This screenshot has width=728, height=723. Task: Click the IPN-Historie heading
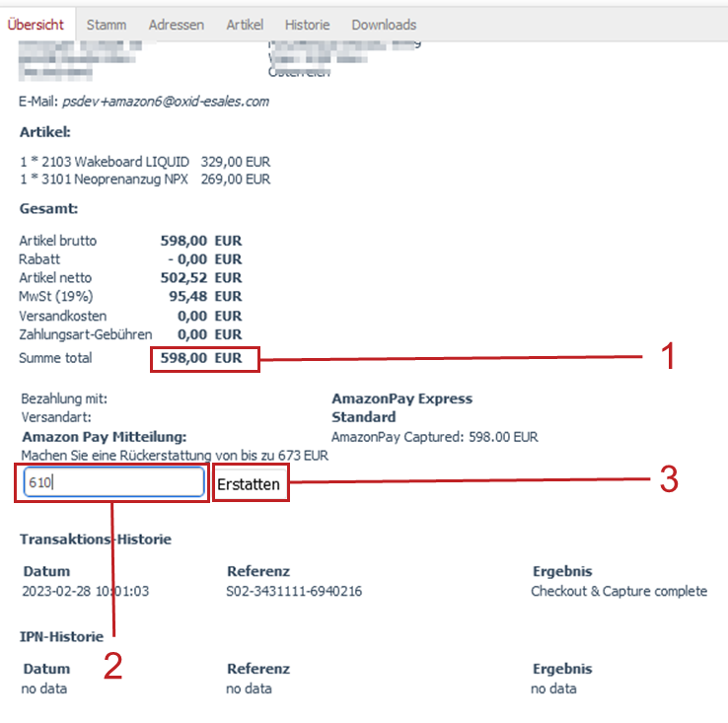61,637
